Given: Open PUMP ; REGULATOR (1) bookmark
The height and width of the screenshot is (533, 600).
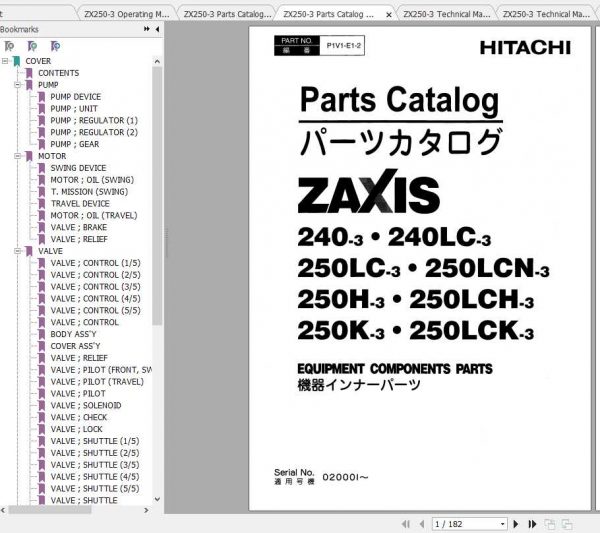Looking at the screenshot, I should 94,121.
